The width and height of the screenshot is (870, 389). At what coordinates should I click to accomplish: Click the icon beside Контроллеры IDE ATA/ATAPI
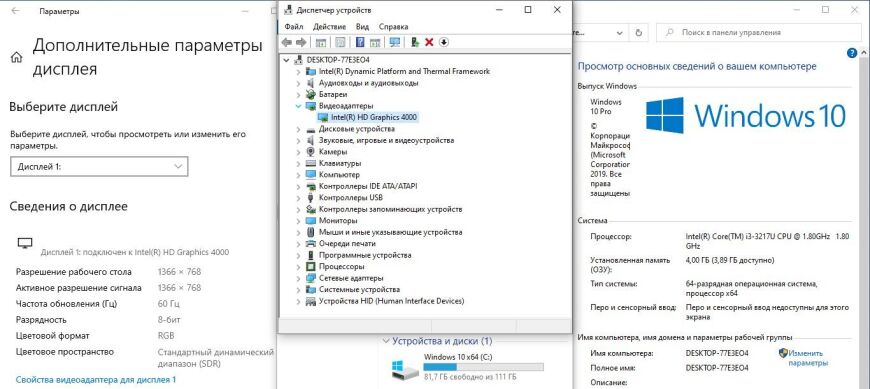pyautogui.click(x=311, y=186)
